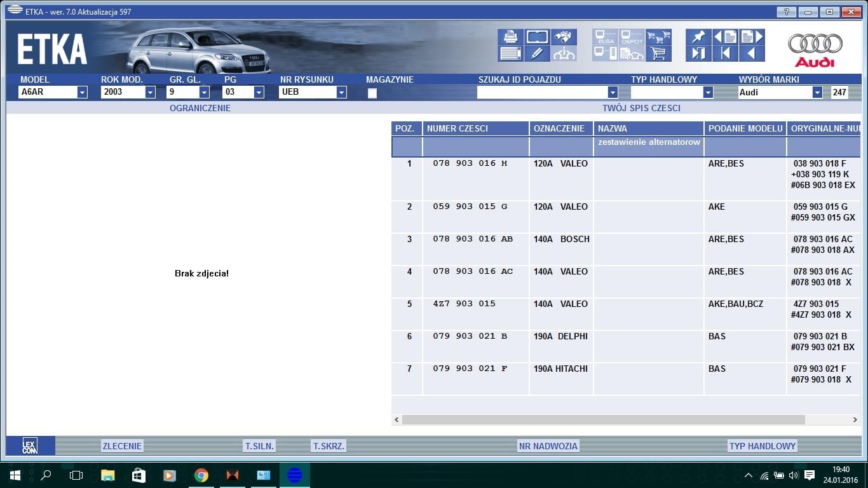The image size is (868, 488).
Task: Click the taskbar search magnifier
Action: [46, 475]
